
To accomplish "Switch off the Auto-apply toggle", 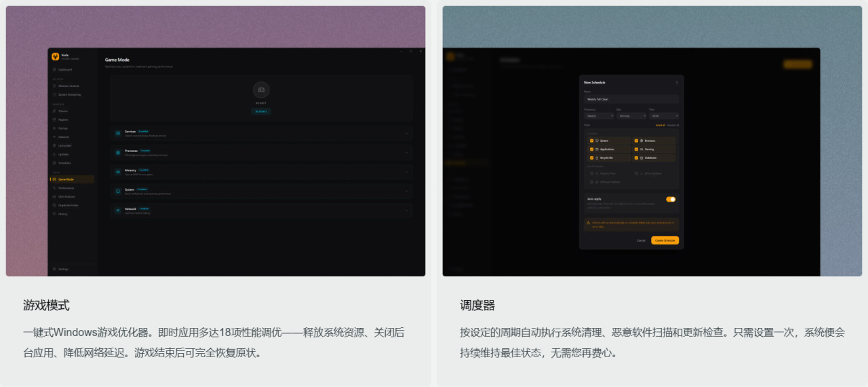I will point(671,199).
